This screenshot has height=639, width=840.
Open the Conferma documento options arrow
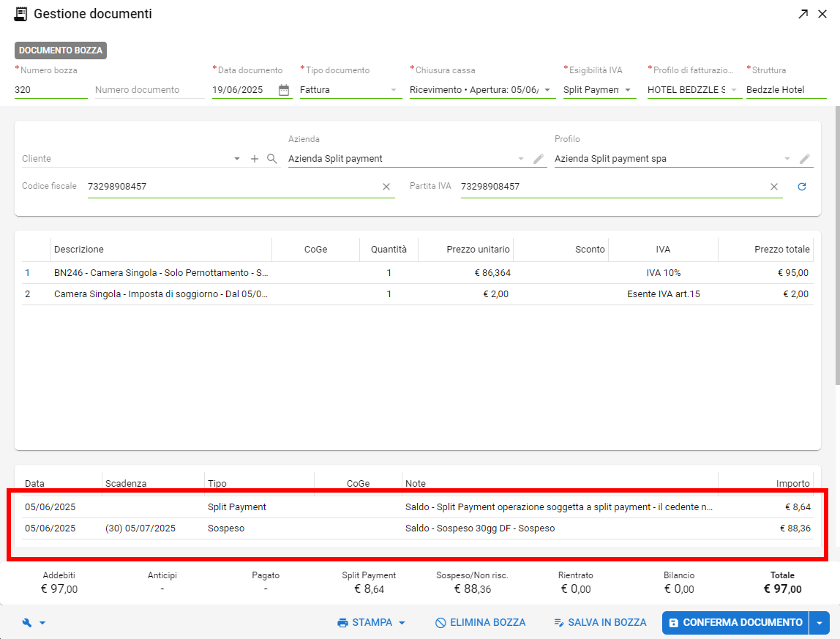[x=820, y=623]
